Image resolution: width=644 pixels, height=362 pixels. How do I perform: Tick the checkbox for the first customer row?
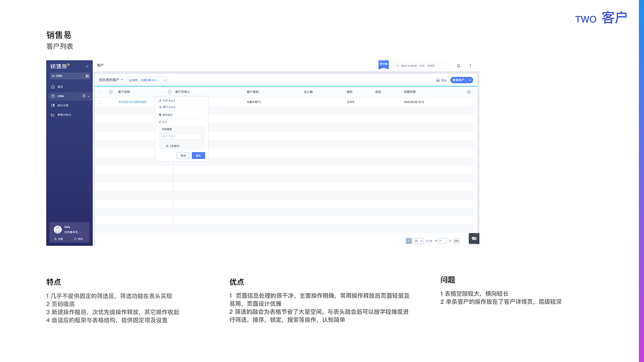tap(100, 102)
